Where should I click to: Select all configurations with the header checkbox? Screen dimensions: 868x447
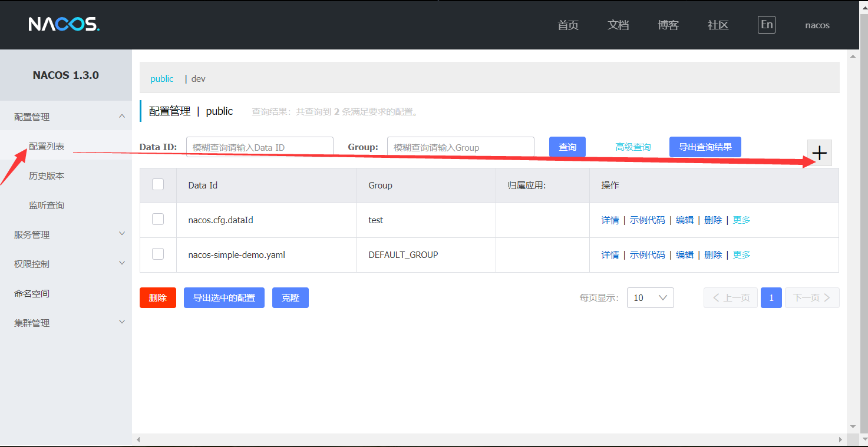tap(157, 184)
